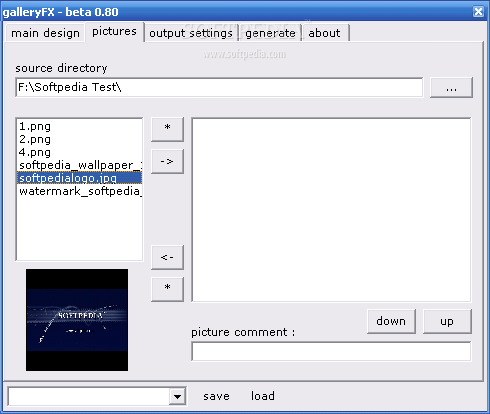This screenshot has height=414, width=490.
Task: Click the picture comment text field
Action: pyautogui.click(x=331, y=351)
